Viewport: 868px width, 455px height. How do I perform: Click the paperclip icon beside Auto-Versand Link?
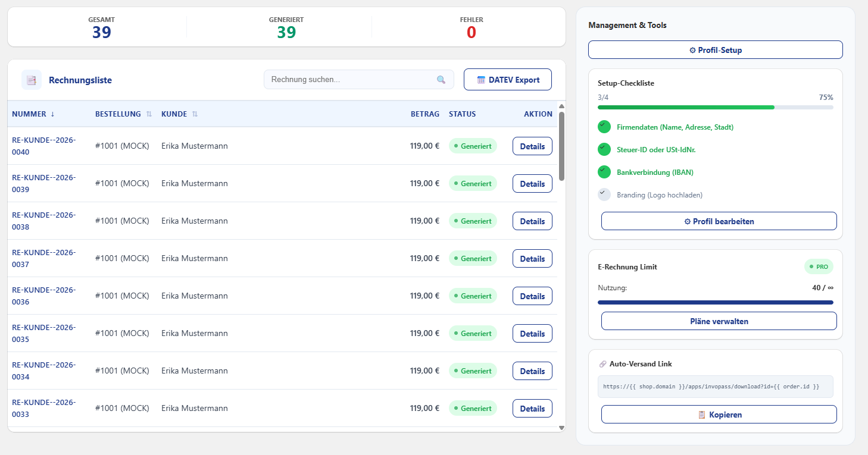coord(603,363)
